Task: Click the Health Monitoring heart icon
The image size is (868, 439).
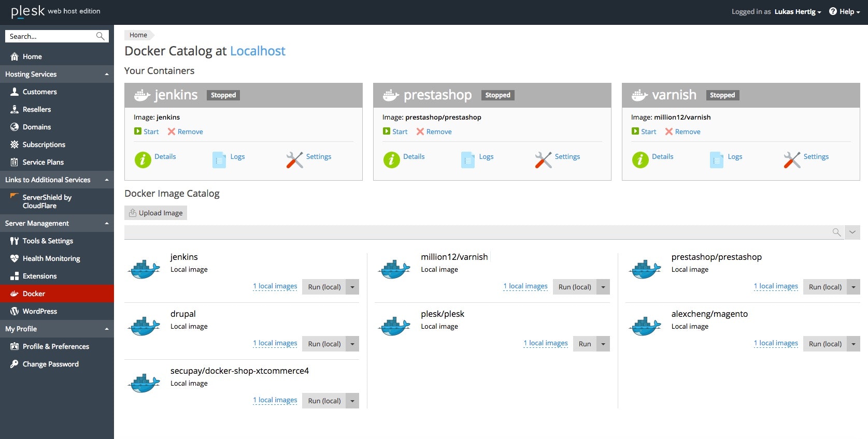Action: pyautogui.click(x=15, y=258)
